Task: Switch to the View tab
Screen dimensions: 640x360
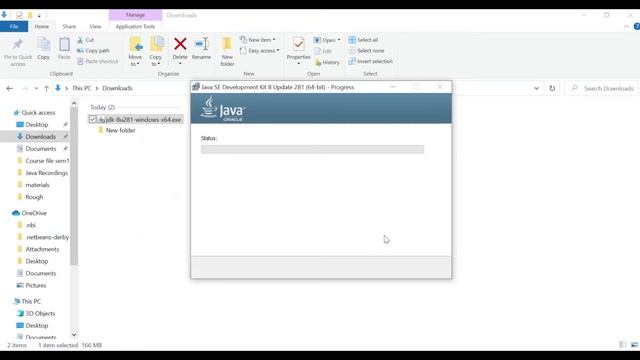Action: pos(95,27)
